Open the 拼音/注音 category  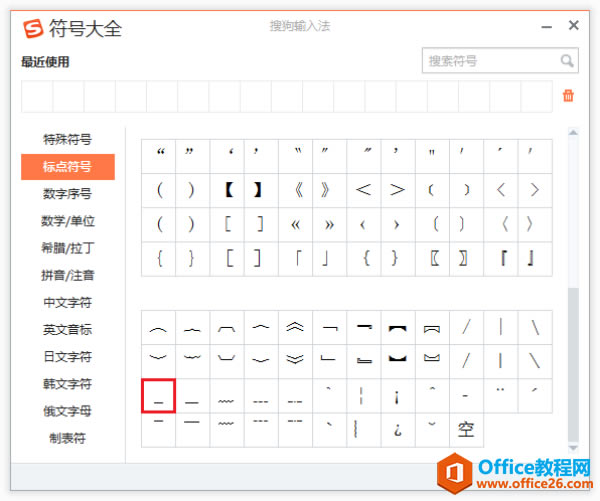coord(67,275)
